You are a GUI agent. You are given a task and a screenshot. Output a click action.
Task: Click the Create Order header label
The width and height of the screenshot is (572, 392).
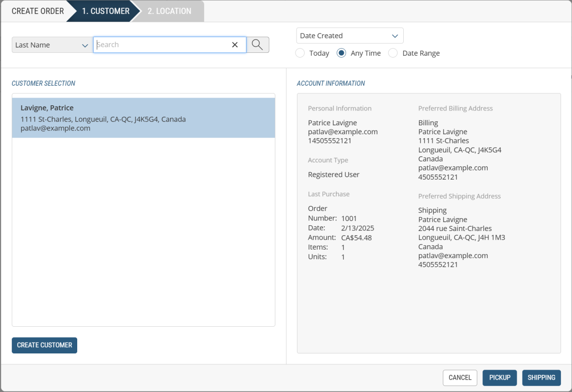point(38,11)
